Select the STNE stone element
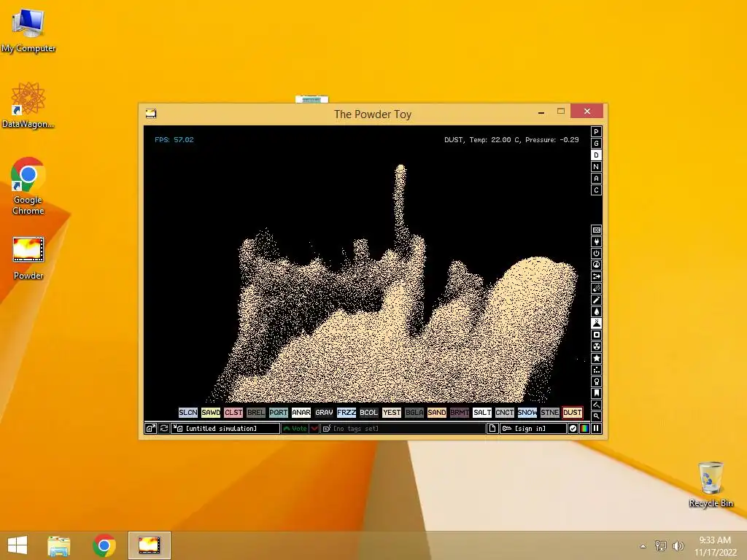This screenshot has height=560, width=747. 550,413
